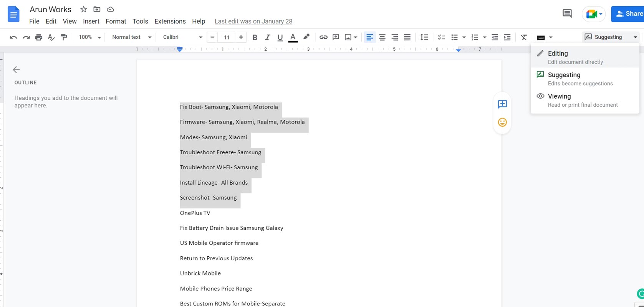
Task: Open the Calibri font dropdown
Action: 182,37
